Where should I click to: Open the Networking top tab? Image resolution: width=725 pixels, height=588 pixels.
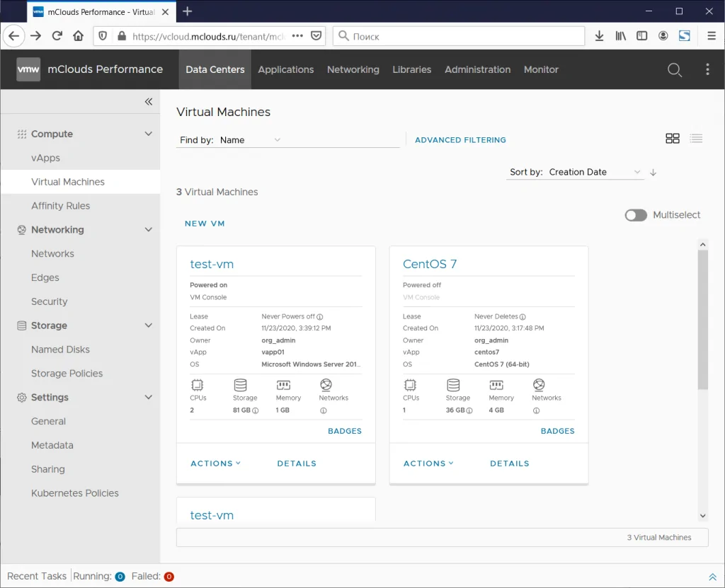(353, 69)
